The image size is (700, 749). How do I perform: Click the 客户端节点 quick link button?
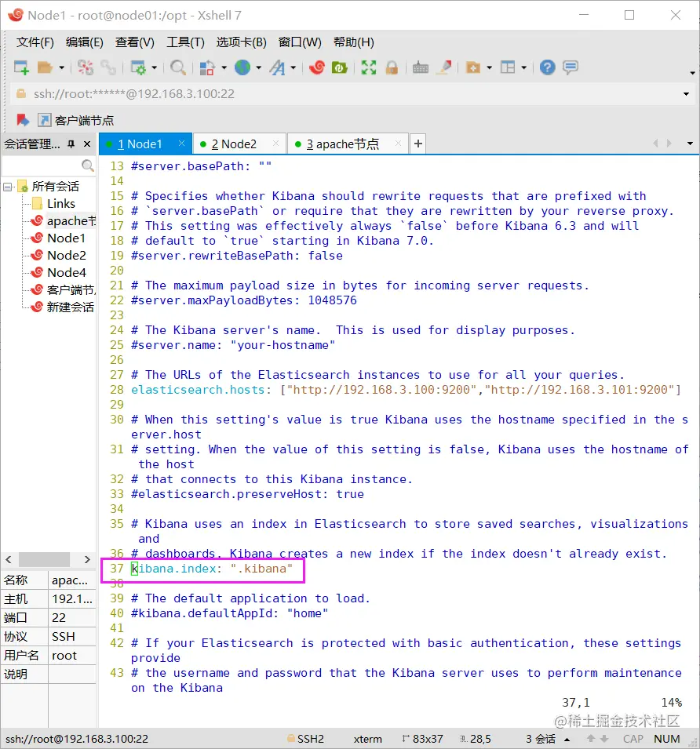click(76, 120)
